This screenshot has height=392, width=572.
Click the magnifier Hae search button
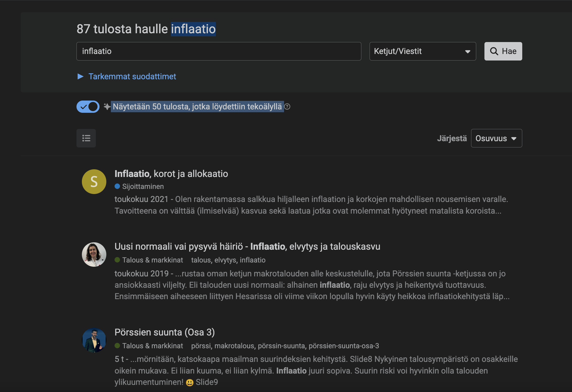503,51
